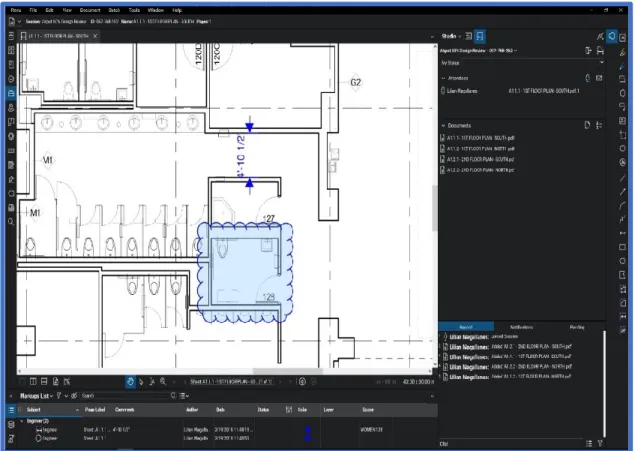Select the A1.1.1 1ST FLOOR PLAN document tab
Image resolution: width=635 pixels, height=451 pixels.
tap(58, 36)
